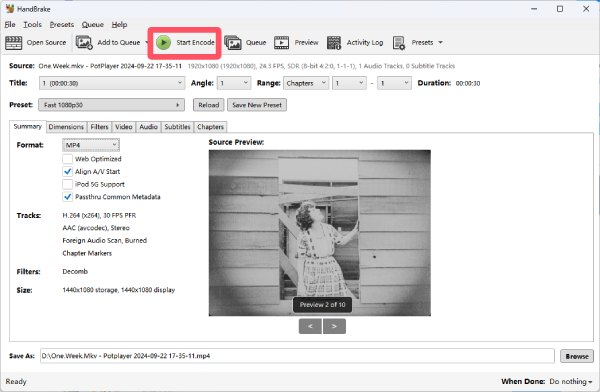This screenshot has width=600, height=392.
Task: Click the Foreign Audio Scan, Burned text
Action: [x=104, y=240]
